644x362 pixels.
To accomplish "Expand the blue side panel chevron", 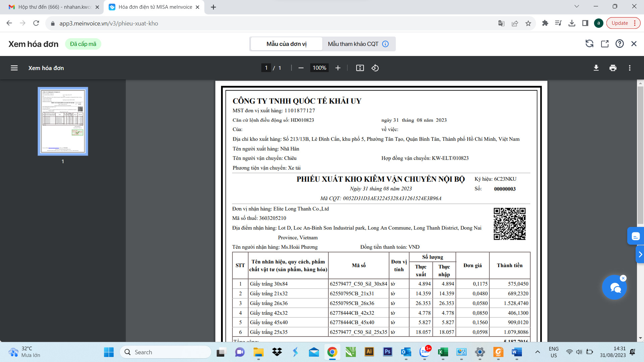I will pyautogui.click(x=640, y=254).
